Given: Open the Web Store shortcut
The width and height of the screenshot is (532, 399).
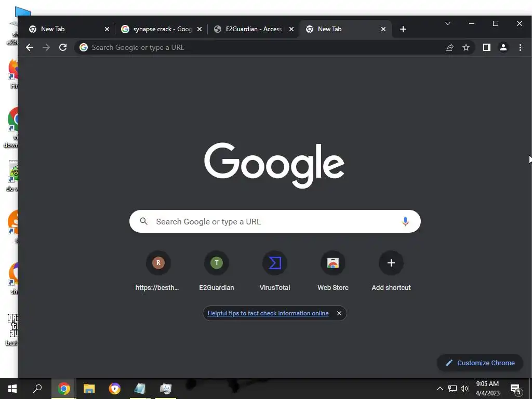Looking at the screenshot, I should (333, 271).
